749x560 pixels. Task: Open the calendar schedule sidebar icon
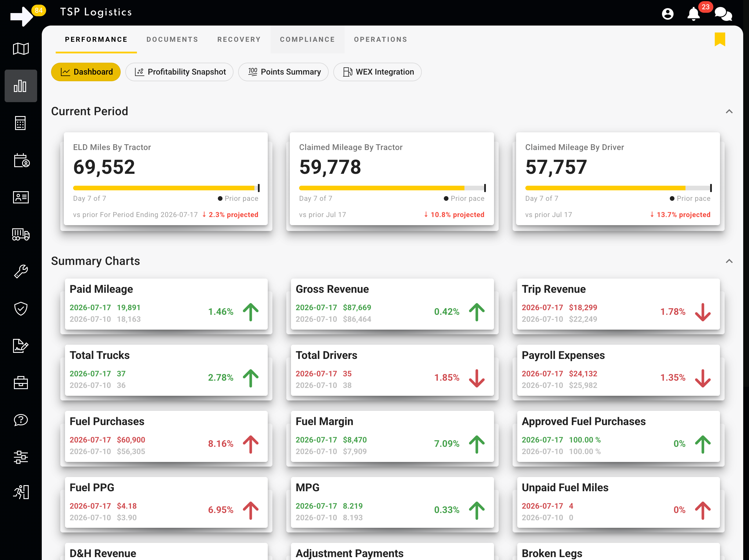tap(21, 160)
